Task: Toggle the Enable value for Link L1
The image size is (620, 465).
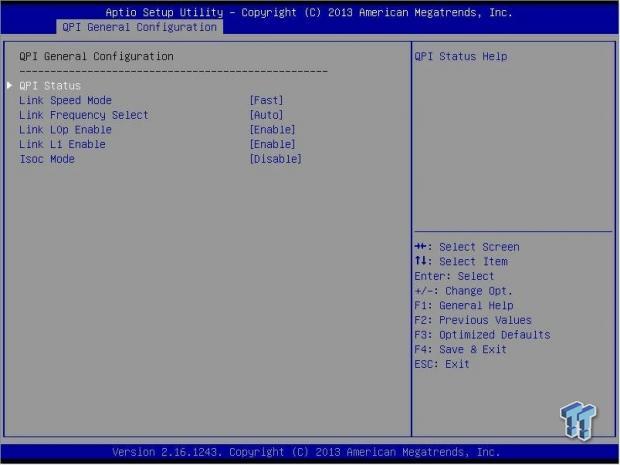Action: click(x=272, y=144)
